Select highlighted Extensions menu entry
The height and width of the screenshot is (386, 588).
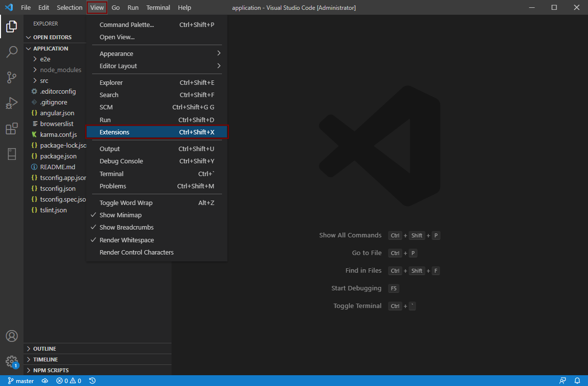click(x=157, y=132)
